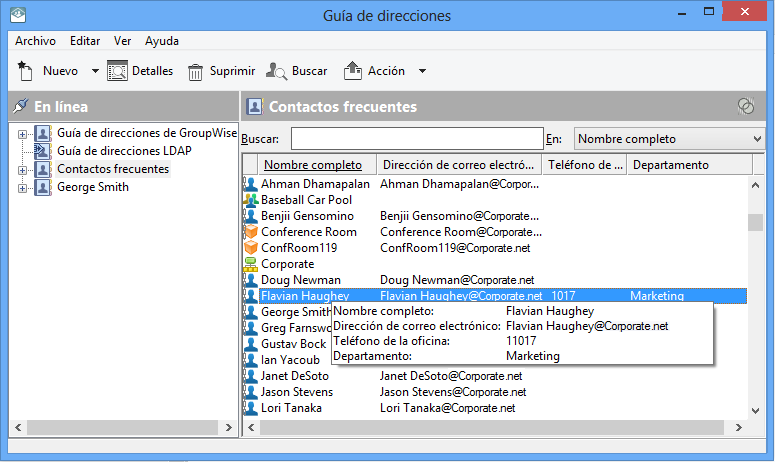The image size is (775, 462).
Task: Select the Baseball Car Pool entry
Action: pos(306,200)
